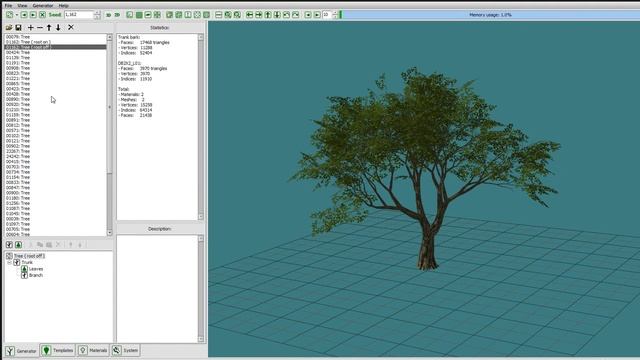
Task: Click the X icon left of Seed label
Action: tap(42, 15)
